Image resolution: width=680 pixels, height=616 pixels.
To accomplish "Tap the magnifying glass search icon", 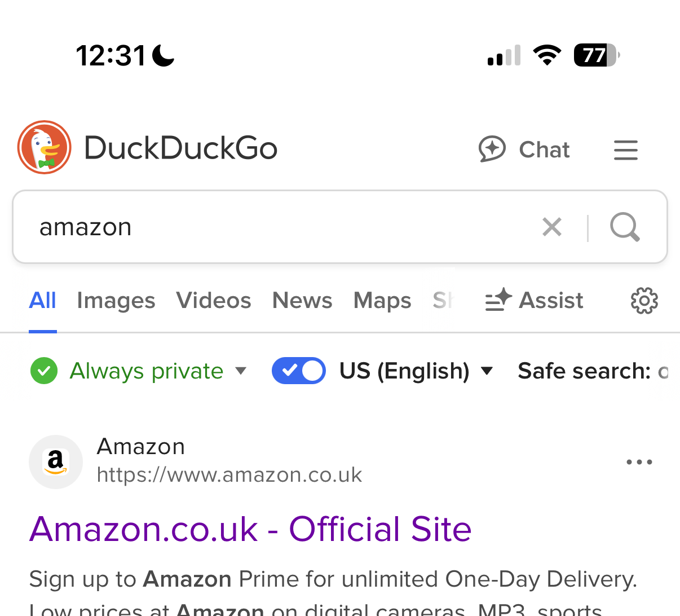I will click(625, 227).
